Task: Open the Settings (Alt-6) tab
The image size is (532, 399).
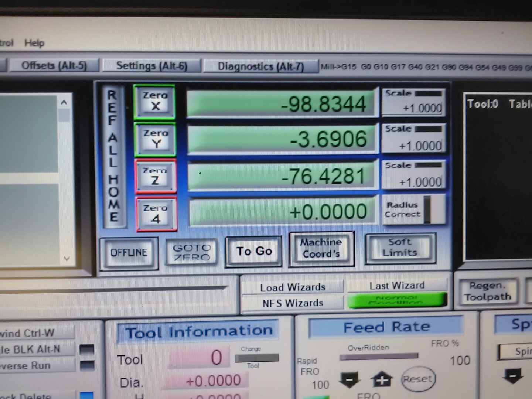Action: [151, 66]
